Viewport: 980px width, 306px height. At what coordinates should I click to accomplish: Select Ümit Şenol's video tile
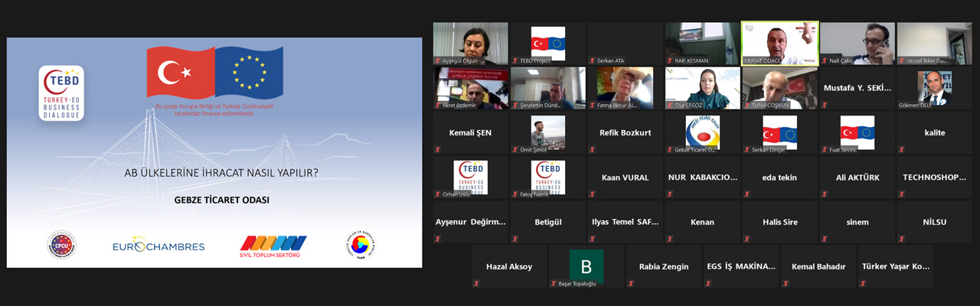pyautogui.click(x=548, y=133)
